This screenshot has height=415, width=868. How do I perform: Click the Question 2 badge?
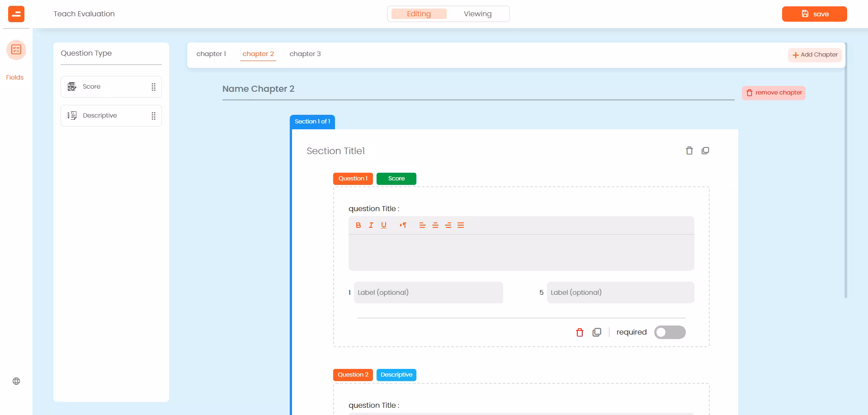[x=353, y=375]
